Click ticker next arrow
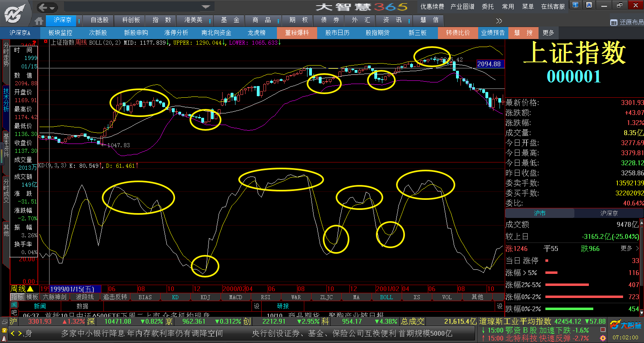Viewport: 644px width, 343px height. click(20, 333)
